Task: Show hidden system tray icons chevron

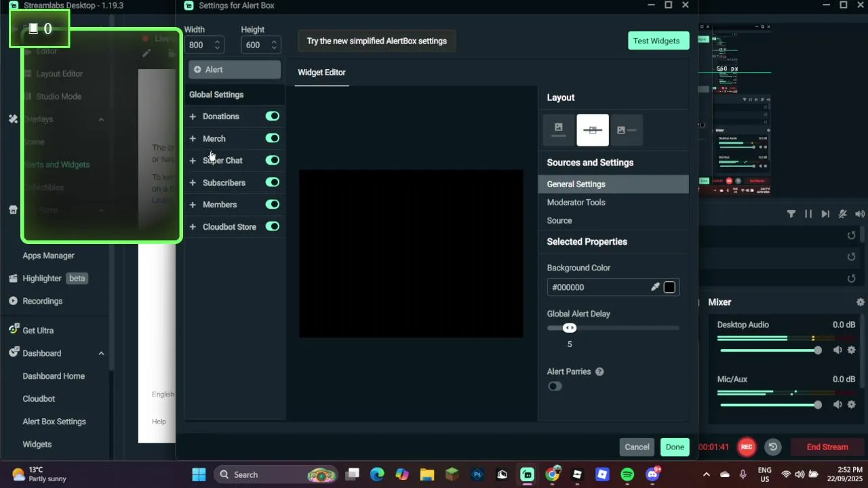Action: tap(706, 474)
